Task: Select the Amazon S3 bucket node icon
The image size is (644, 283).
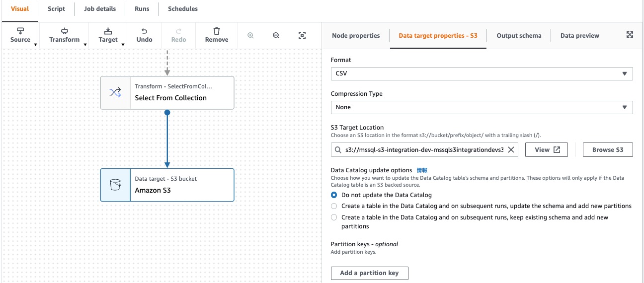Action: pyautogui.click(x=115, y=185)
